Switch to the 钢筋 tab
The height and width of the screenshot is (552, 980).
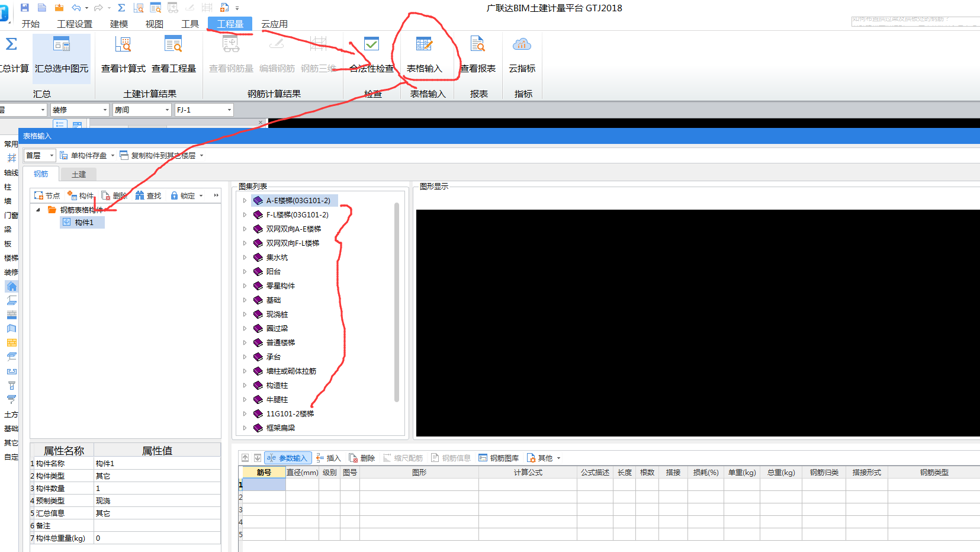coord(41,174)
